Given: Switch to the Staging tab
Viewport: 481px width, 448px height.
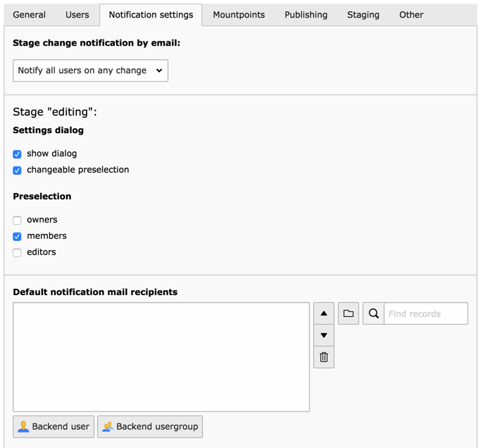Looking at the screenshot, I should tap(363, 15).
